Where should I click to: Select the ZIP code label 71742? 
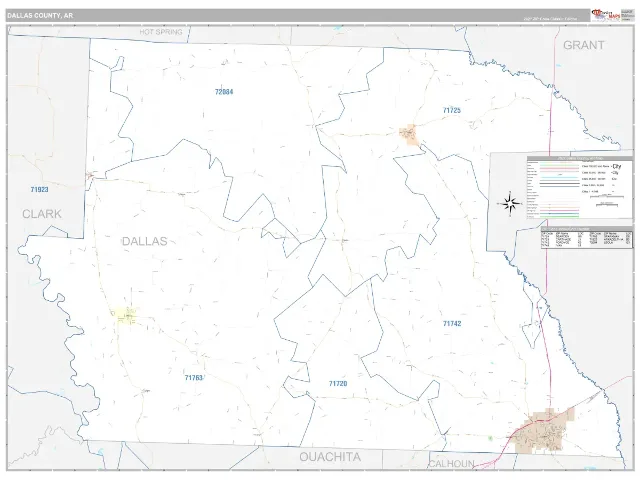452,323
